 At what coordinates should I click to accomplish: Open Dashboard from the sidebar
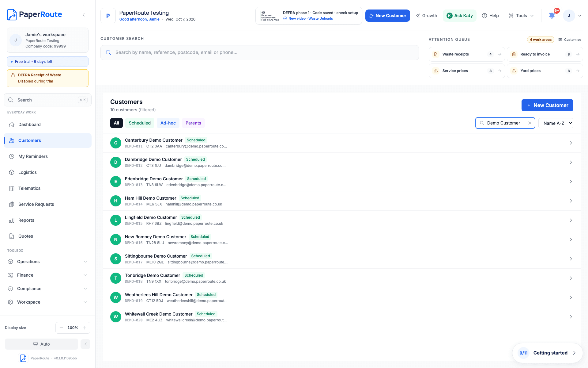point(47,125)
